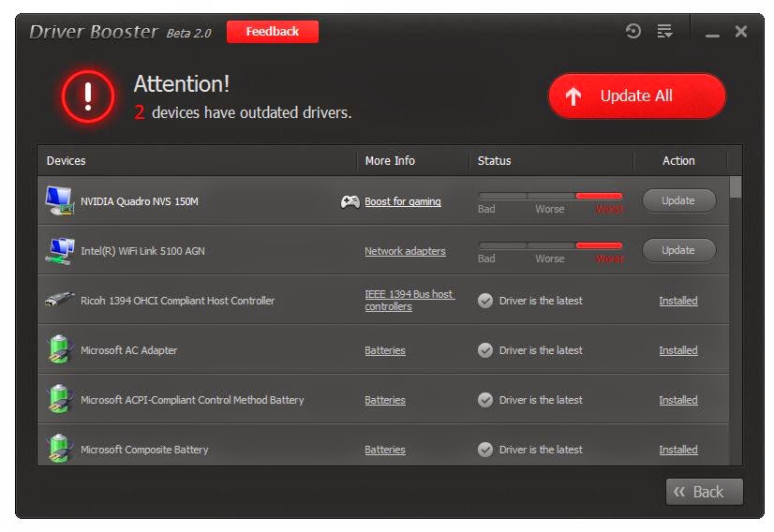774x532 pixels.
Task: Go back using the Back button
Action: point(704,492)
